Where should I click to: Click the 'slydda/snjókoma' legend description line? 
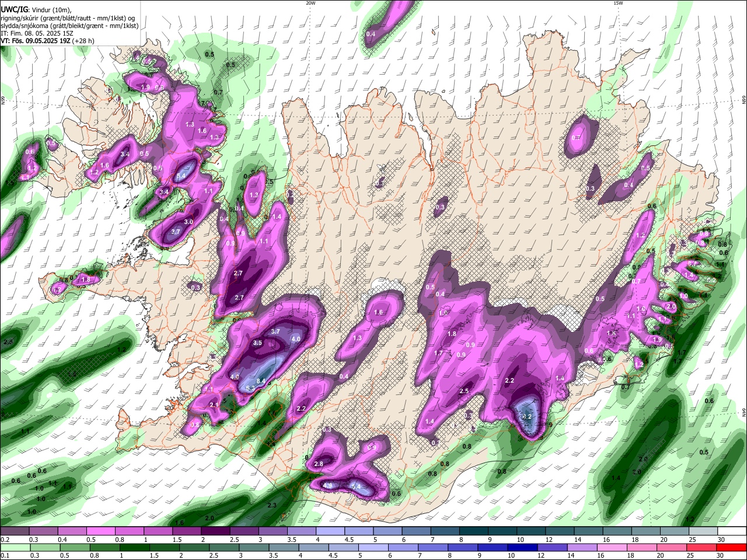pyautogui.click(x=69, y=26)
